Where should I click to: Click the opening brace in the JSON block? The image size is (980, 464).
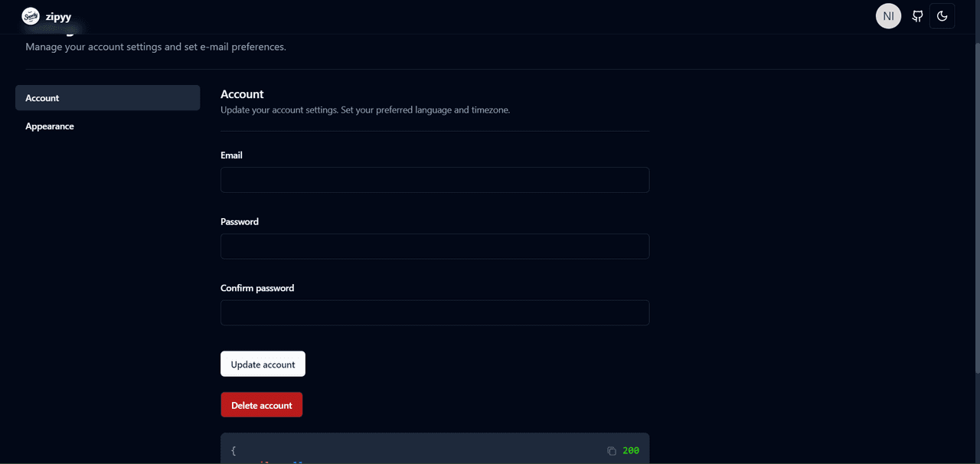coord(234,451)
